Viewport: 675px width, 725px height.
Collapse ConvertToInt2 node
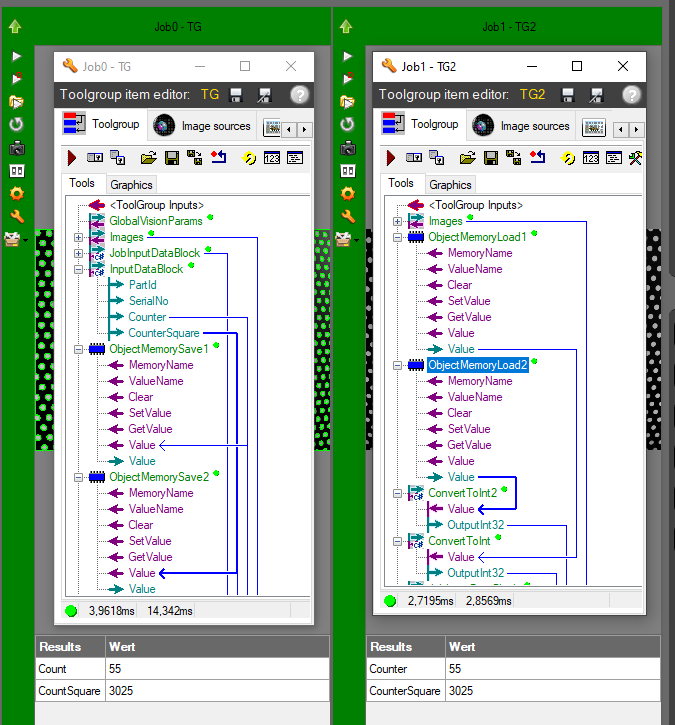click(397, 493)
